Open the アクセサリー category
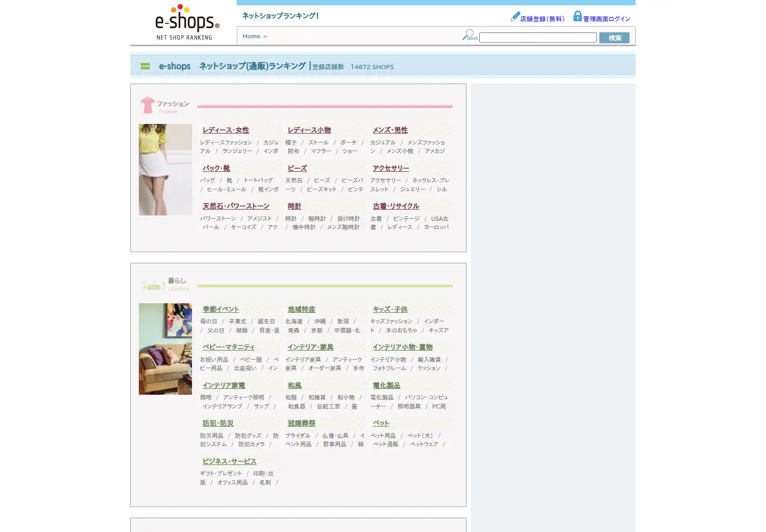The image size is (766, 532). click(390, 168)
